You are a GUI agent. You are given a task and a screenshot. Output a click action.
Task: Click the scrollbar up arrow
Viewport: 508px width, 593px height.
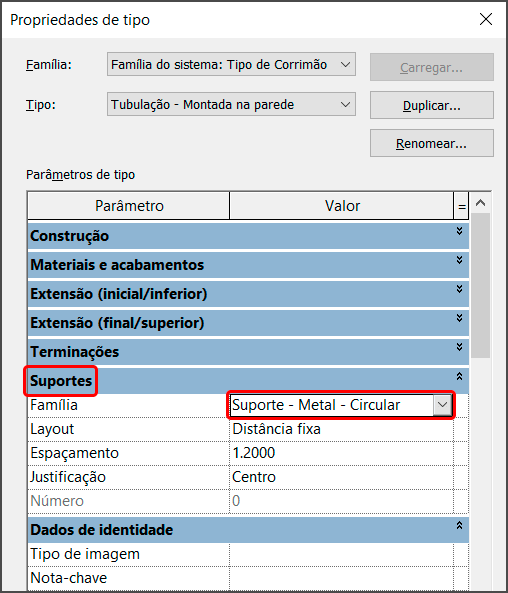coord(480,203)
